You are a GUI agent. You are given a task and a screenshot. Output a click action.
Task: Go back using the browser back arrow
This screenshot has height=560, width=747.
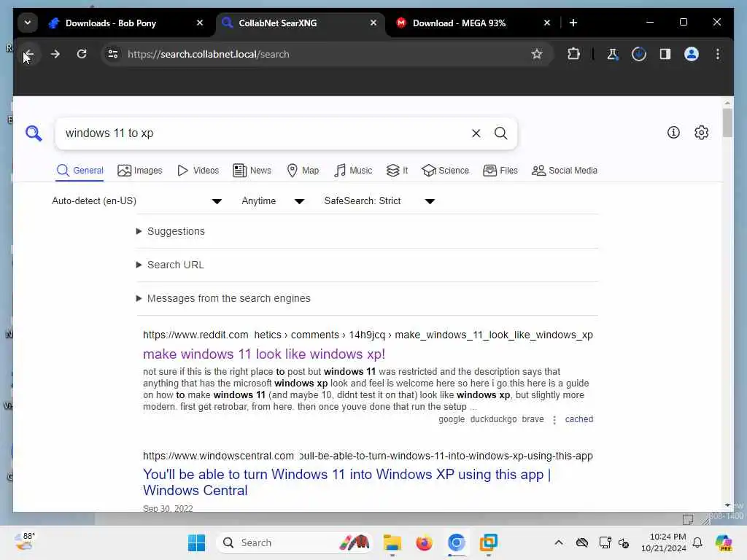(28, 54)
